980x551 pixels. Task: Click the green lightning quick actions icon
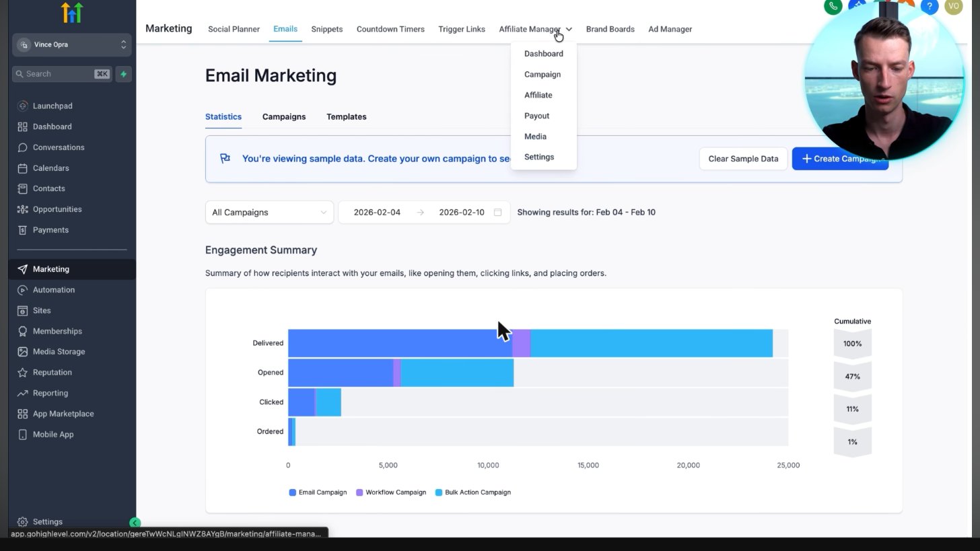click(x=123, y=74)
